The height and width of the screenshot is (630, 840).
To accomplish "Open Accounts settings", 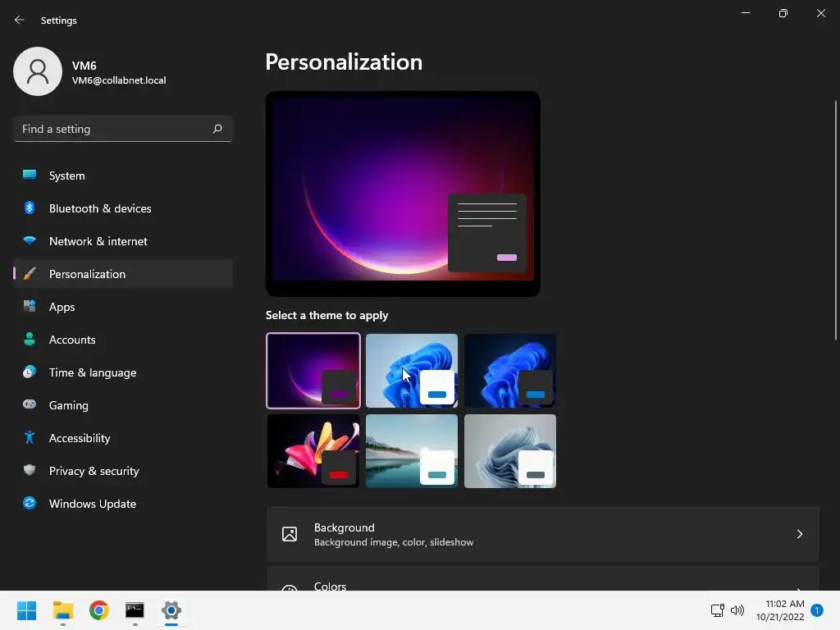I will pos(123,339).
